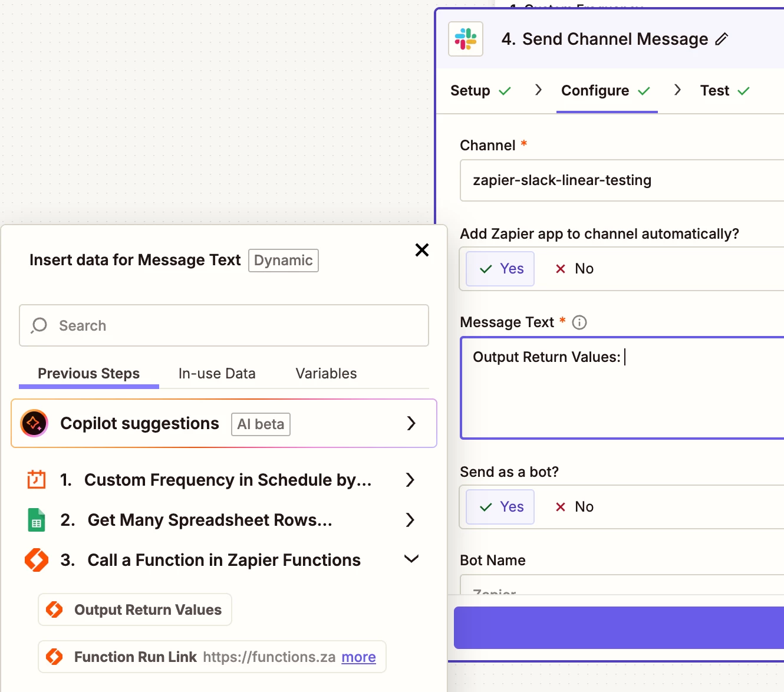Click chevron between Setup and Configure

click(538, 90)
